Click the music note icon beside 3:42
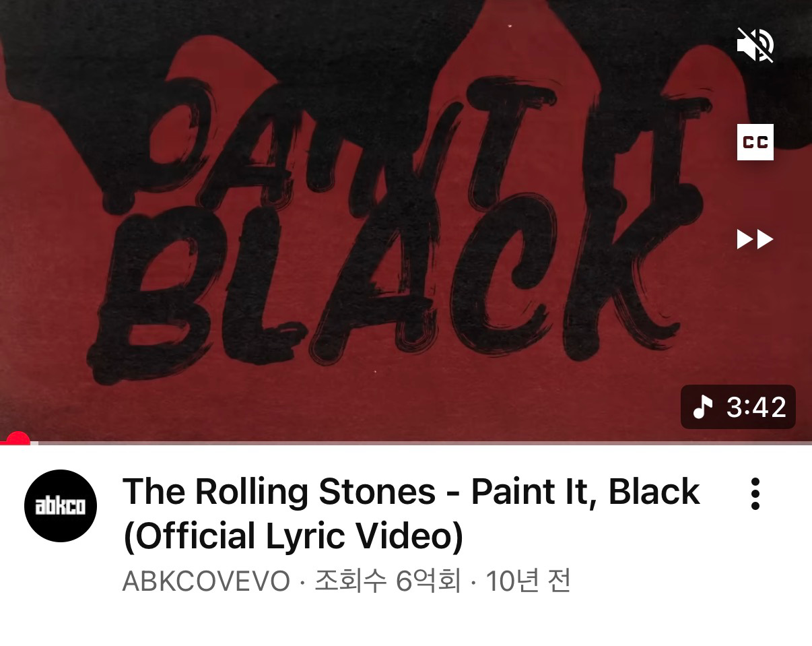This screenshot has width=812, height=646. click(702, 407)
